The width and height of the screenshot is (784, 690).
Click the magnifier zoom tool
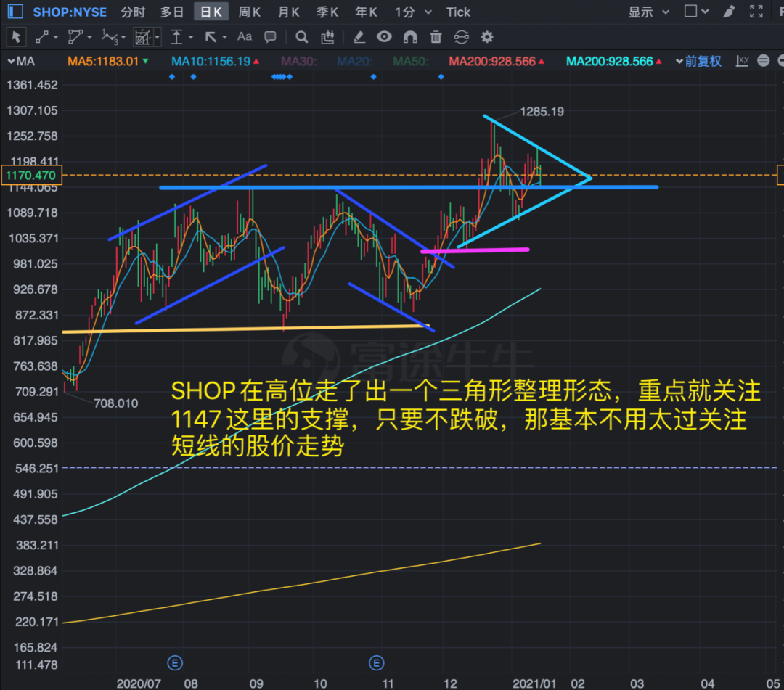point(301,37)
